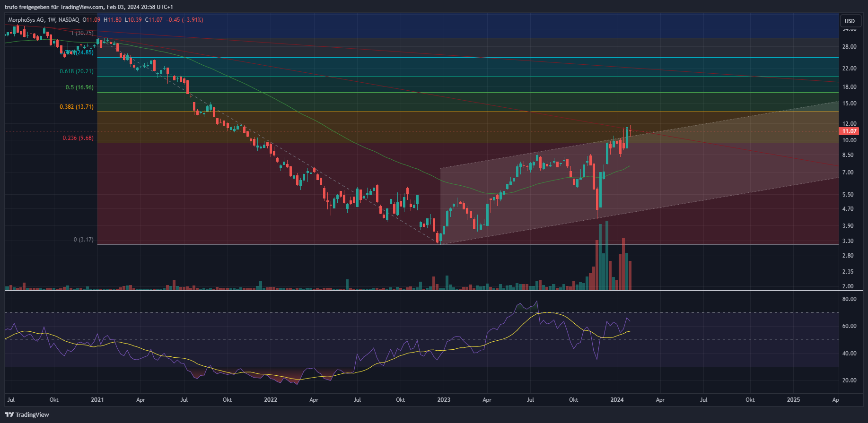868x423 pixels.
Task: Open the USD currency selector
Action: [x=850, y=21]
